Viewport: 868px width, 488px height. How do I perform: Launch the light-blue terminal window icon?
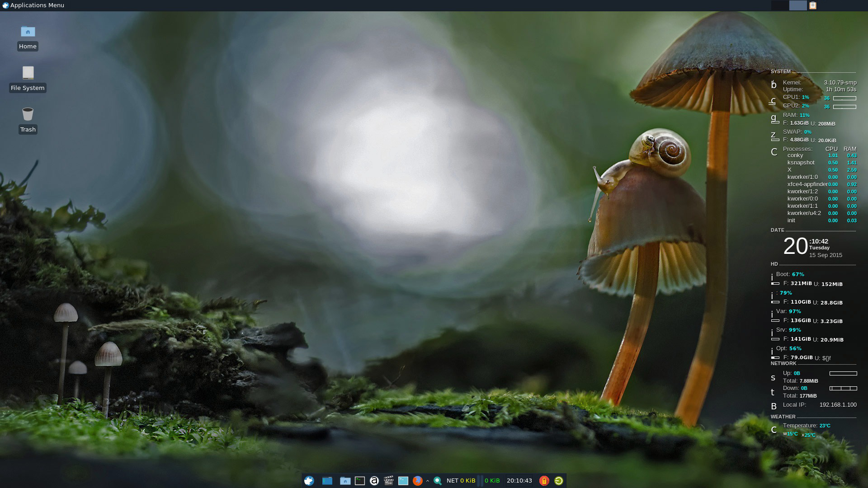403,481
